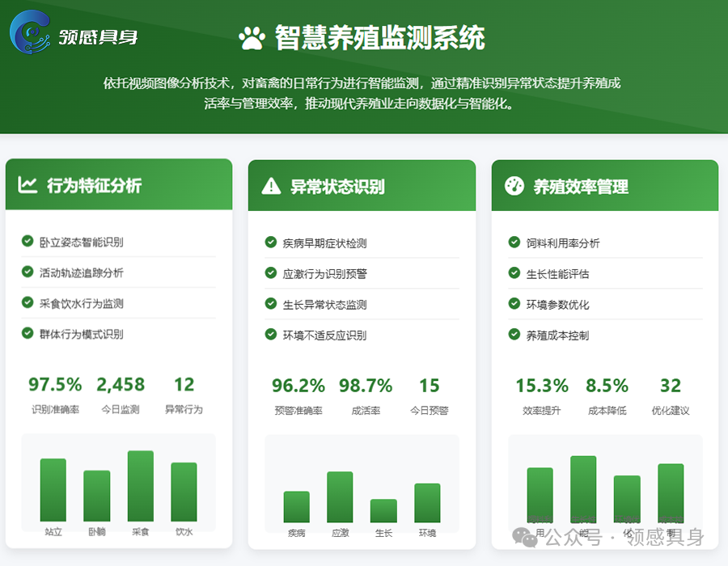
Task: Click the 生长异常状态监测 list item
Action: coord(362,304)
